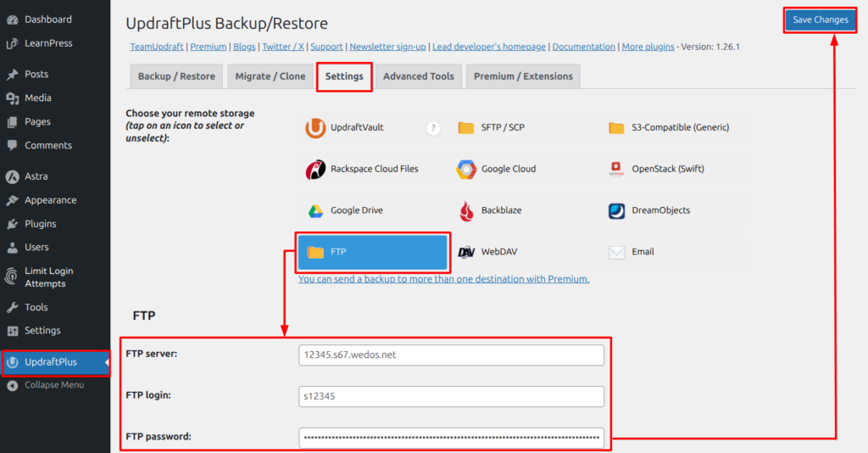Switch to the Backup / Restore tab
Viewport: 868px width, 453px height.
click(x=176, y=76)
